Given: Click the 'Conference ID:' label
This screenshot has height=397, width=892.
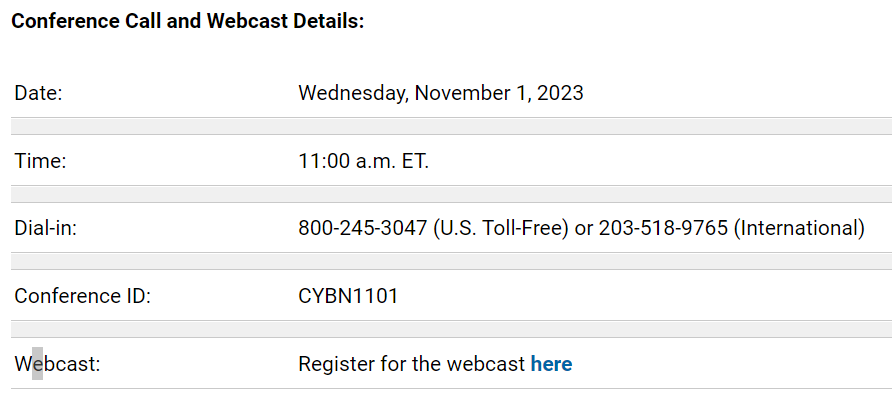Looking at the screenshot, I should coord(82,296).
